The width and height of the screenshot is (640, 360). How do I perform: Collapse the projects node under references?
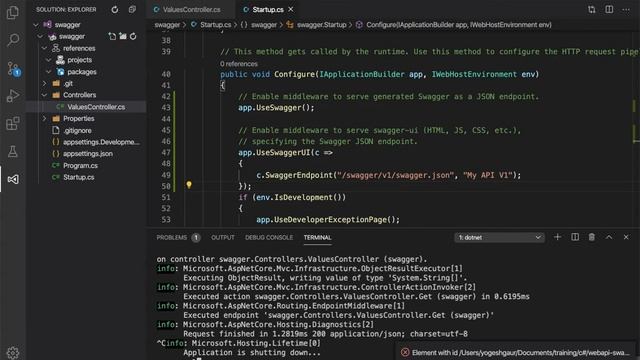pos(48,60)
